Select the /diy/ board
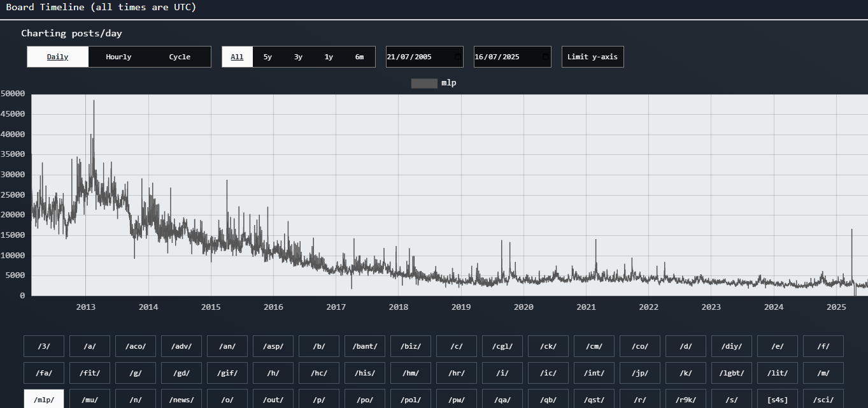 [x=732, y=346]
